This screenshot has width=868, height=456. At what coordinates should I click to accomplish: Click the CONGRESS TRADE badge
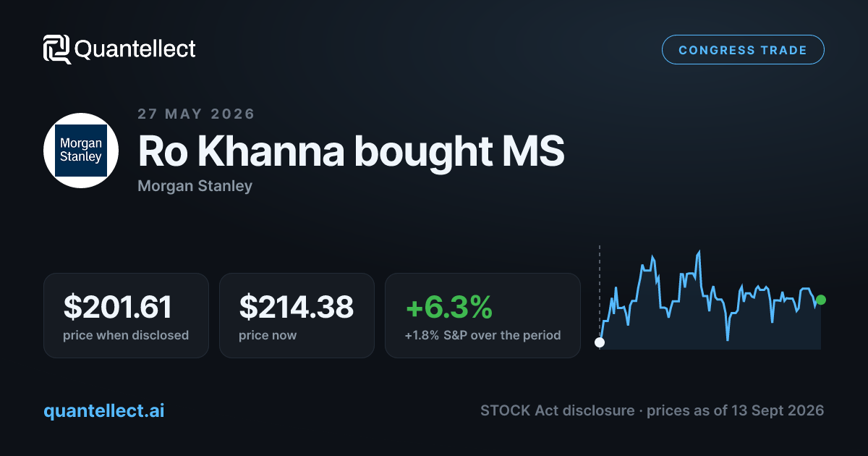pos(743,50)
